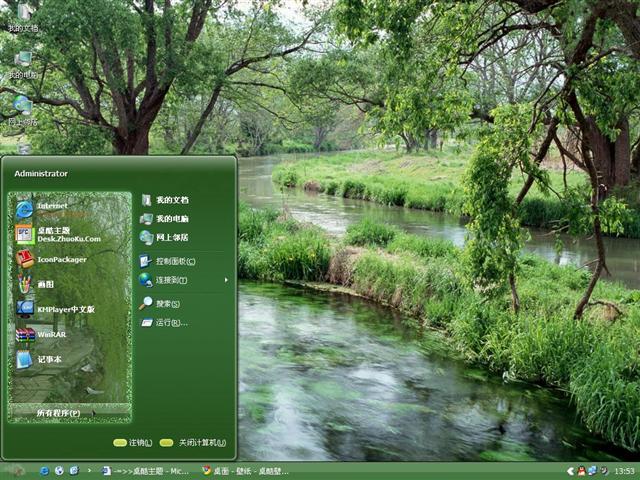Click the third quick launch icon
This screenshot has width=640, height=480.
tap(74, 471)
